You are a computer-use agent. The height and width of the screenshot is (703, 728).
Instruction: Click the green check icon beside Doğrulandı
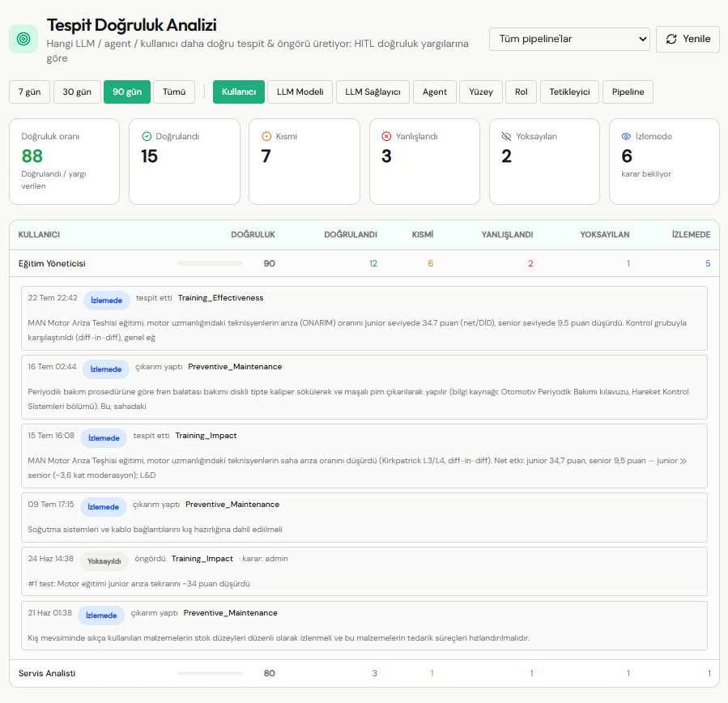click(147, 136)
